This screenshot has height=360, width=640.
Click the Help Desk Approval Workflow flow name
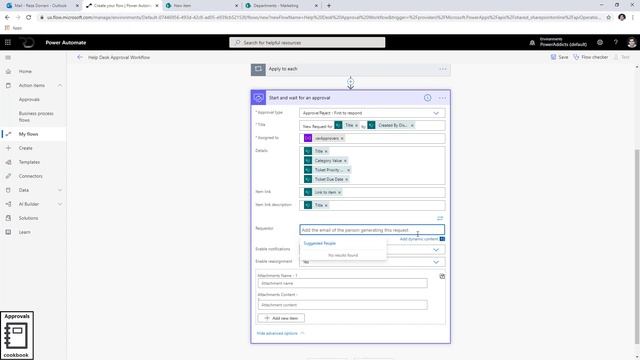[x=119, y=58]
